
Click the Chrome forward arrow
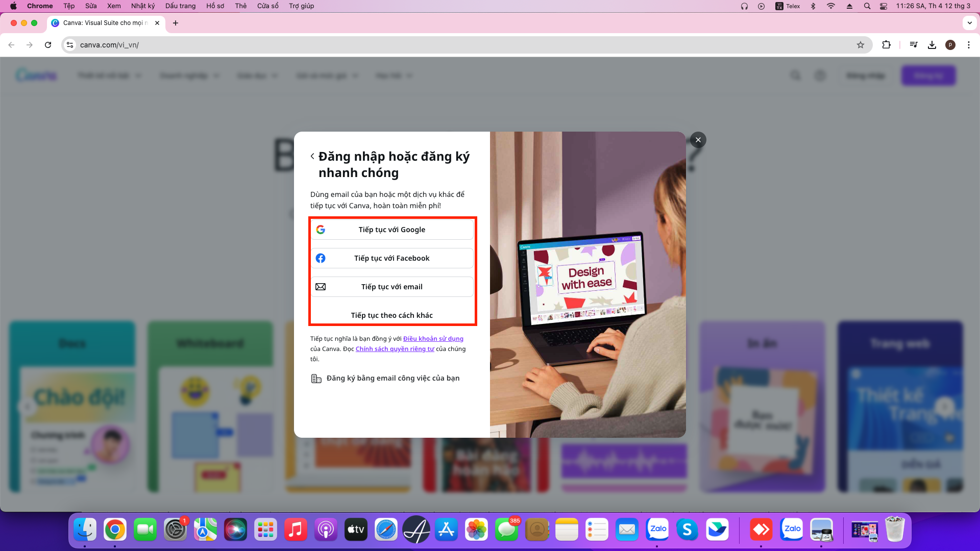(x=30, y=45)
